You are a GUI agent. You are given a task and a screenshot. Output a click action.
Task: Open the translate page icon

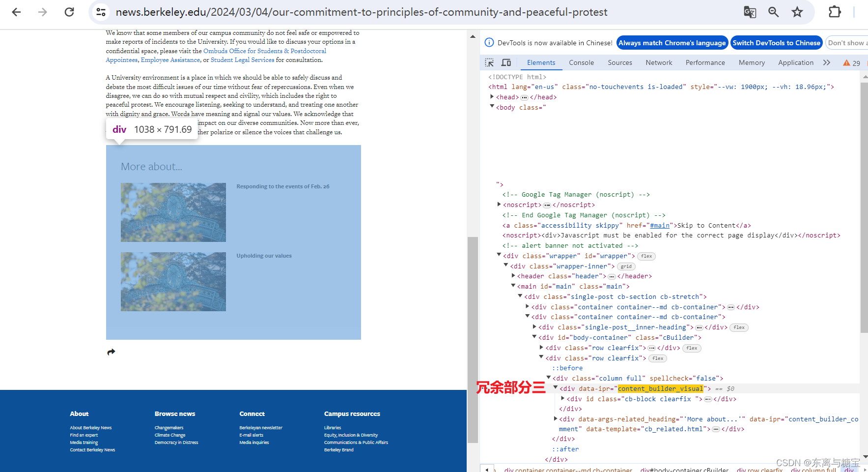tap(750, 12)
